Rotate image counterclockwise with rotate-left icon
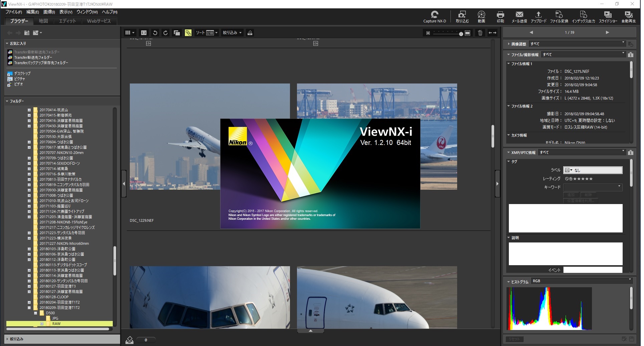 (x=155, y=33)
